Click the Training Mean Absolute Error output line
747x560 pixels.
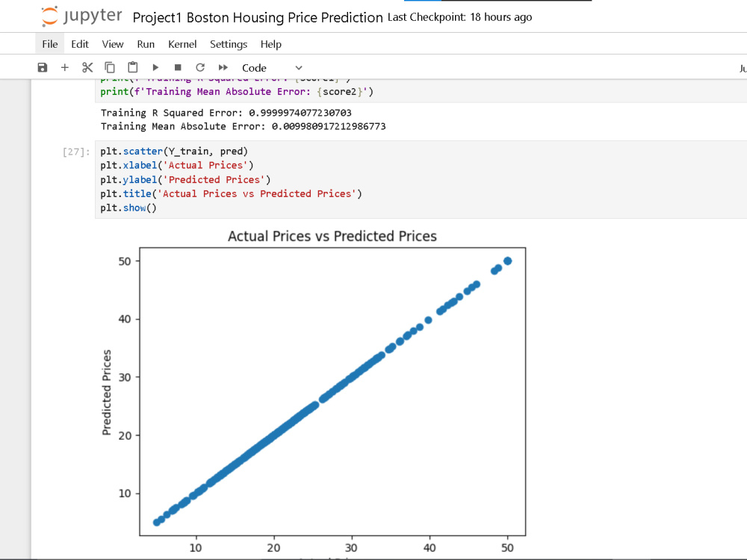pyautogui.click(x=243, y=126)
